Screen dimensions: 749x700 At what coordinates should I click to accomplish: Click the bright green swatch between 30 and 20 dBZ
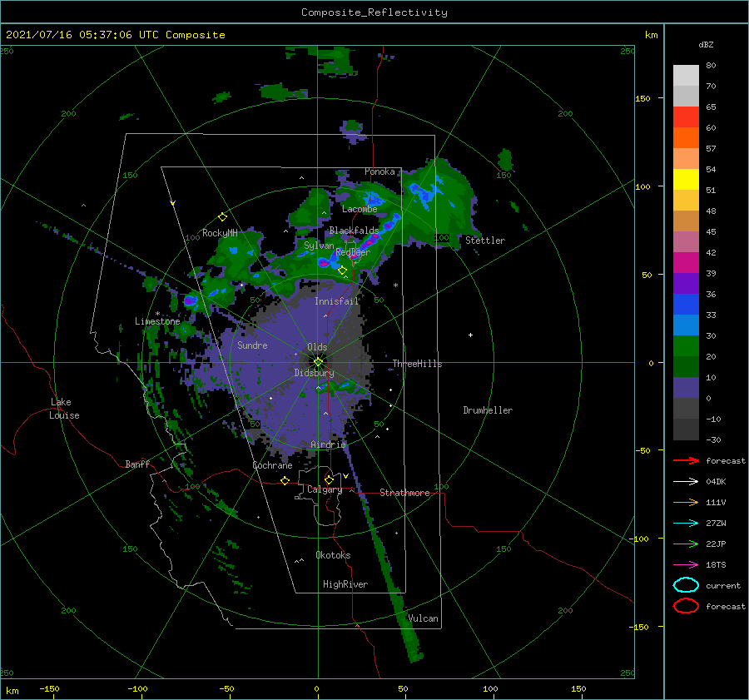686,346
